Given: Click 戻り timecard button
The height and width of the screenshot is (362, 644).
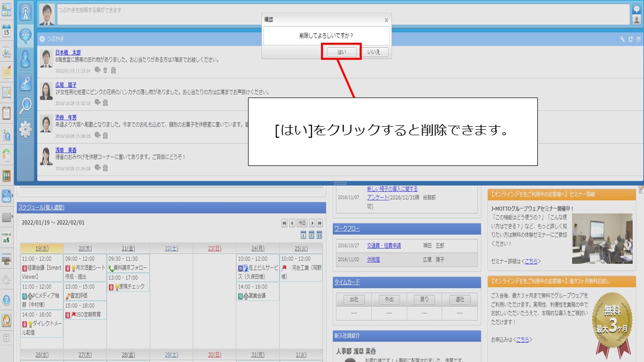Looking at the screenshot, I should [x=424, y=300].
